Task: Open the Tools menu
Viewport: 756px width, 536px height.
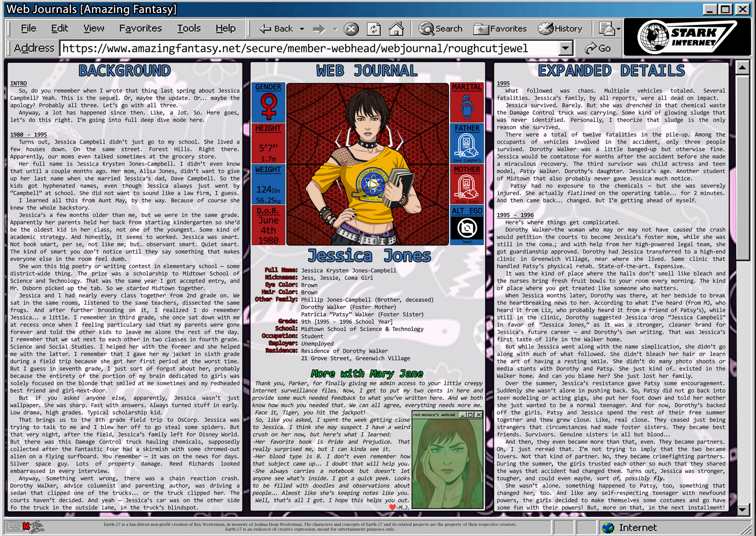Action: (x=189, y=28)
